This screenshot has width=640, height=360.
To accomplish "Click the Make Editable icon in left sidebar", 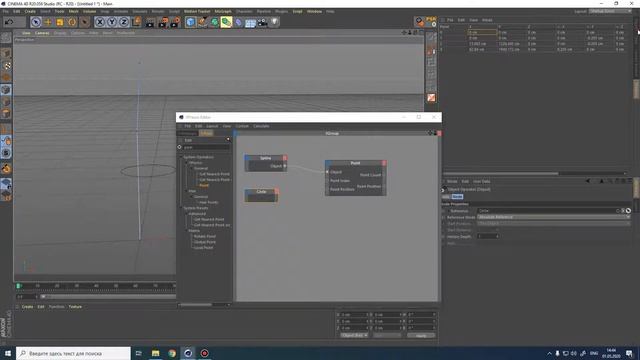I will click(x=6, y=38).
